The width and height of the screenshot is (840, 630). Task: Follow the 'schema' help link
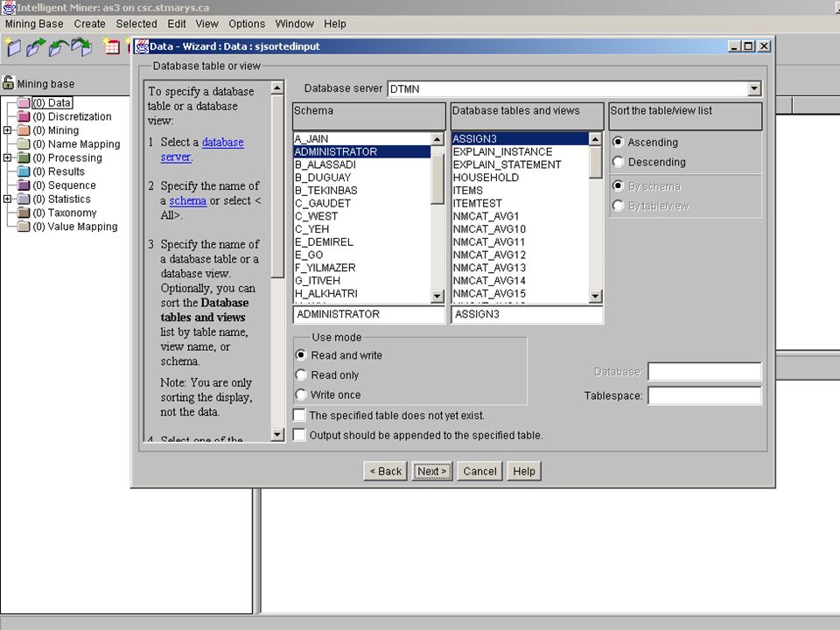click(187, 200)
